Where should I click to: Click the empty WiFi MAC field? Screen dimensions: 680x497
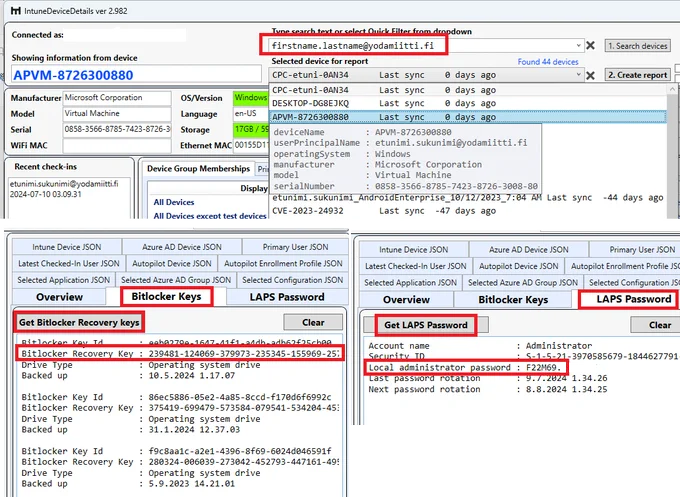point(117,145)
